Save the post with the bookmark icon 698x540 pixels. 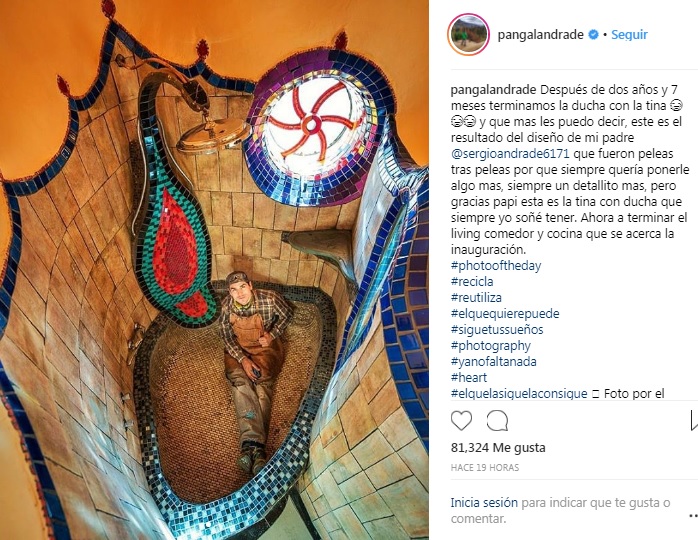coord(694,421)
